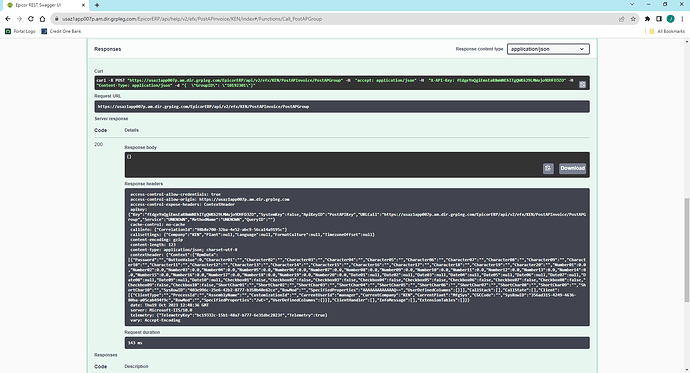This screenshot has width=690, height=373.
Task: Open the tab search chevron
Action: 632,4
